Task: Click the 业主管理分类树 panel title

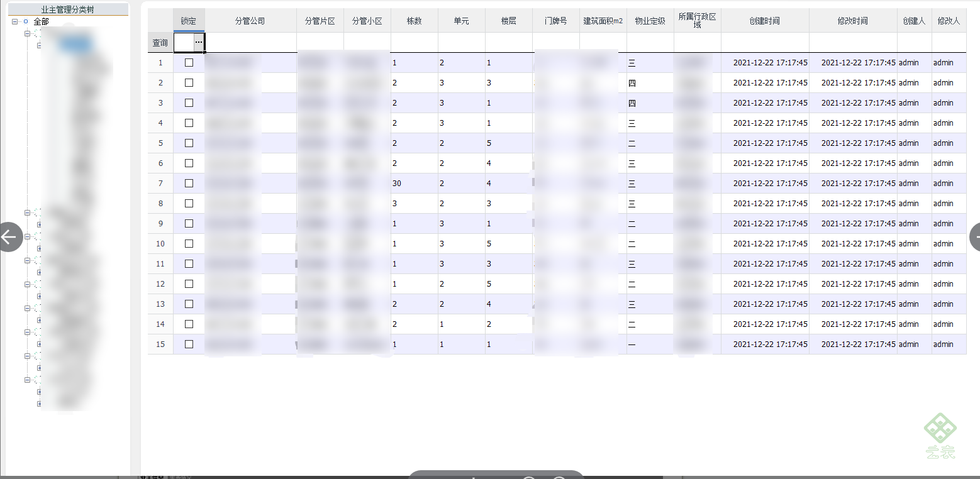Action: pyautogui.click(x=68, y=9)
